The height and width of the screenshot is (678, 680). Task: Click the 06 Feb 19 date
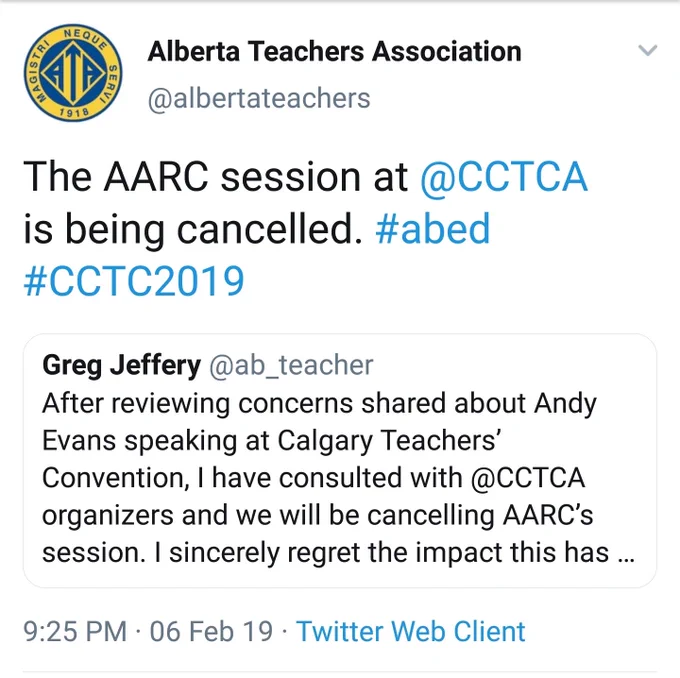(x=211, y=631)
